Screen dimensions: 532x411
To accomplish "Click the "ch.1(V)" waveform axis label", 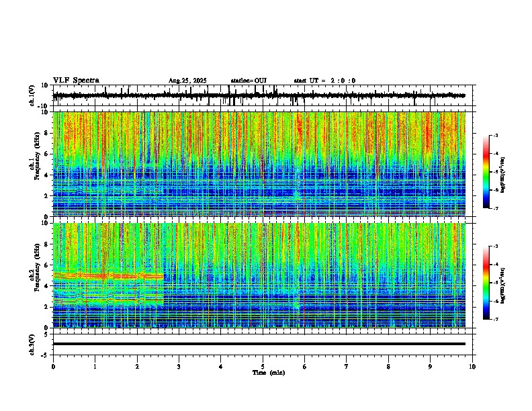I will (32, 95).
